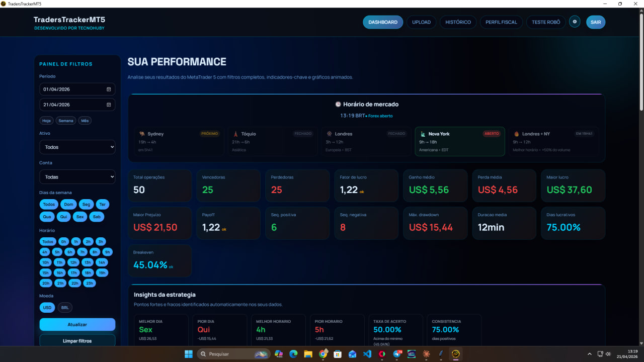This screenshot has height=362, width=644.
Task: Toggle the Todos weekday filter chip
Action: (49, 204)
